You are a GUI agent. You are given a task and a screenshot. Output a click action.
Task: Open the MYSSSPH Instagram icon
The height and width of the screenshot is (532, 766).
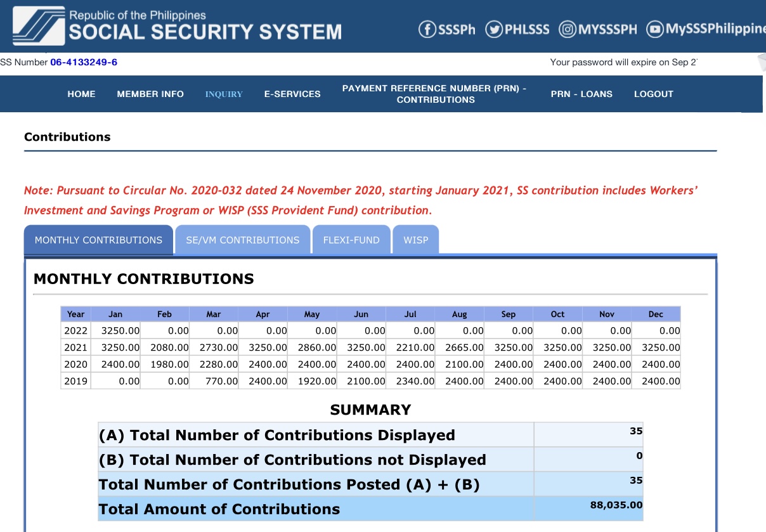568,29
